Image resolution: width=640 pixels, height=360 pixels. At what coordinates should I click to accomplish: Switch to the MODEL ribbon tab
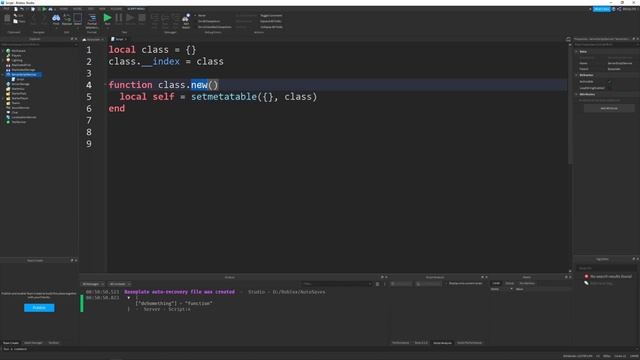coord(77,9)
